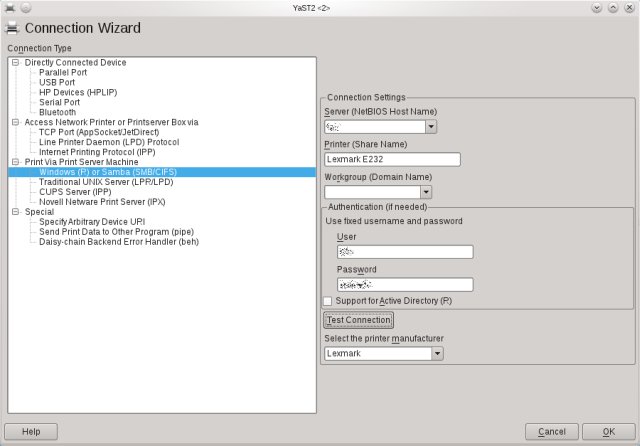Collapse Access Network Printer or Printserver Box branch
Viewport: 640px width, 446px height.
point(15,122)
